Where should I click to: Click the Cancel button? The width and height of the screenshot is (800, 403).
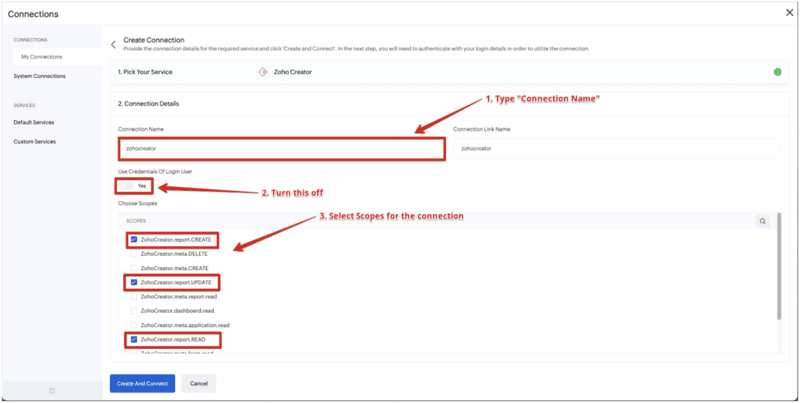[198, 383]
